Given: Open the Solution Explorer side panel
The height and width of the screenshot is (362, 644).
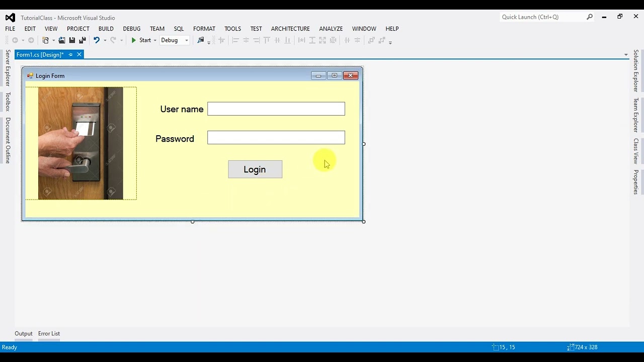Looking at the screenshot, I should point(636,70).
